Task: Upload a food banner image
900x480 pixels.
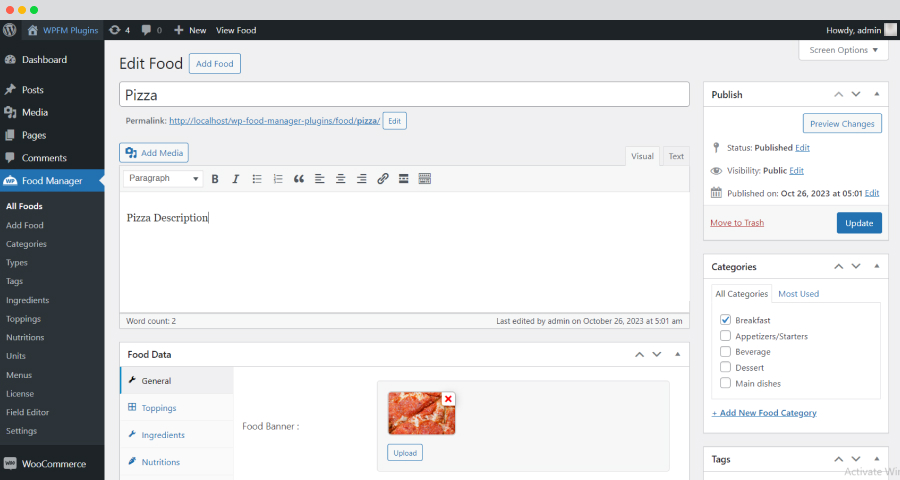Action: pyautogui.click(x=405, y=452)
